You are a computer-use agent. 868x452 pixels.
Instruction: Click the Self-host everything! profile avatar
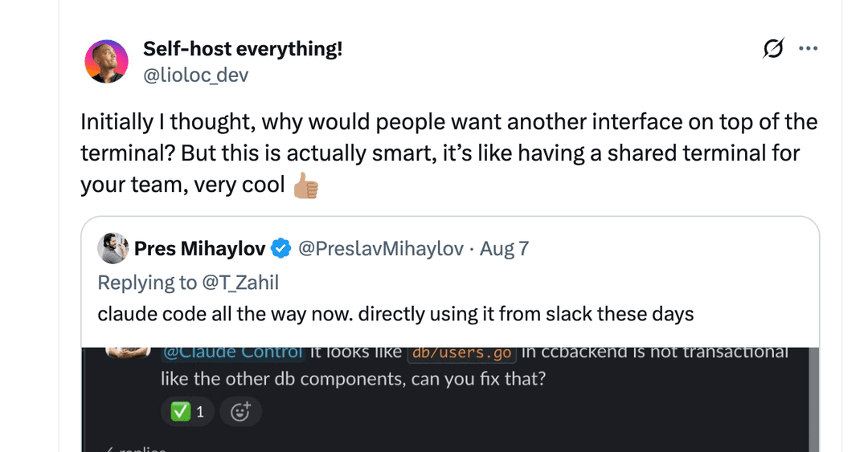point(106,61)
